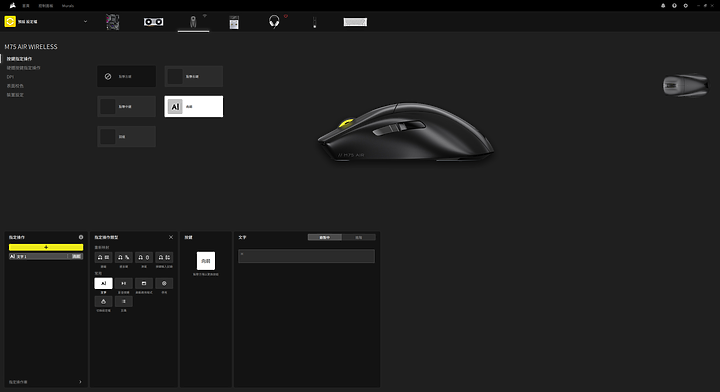
Task: Click the yellow profile icon
Action: point(10,22)
